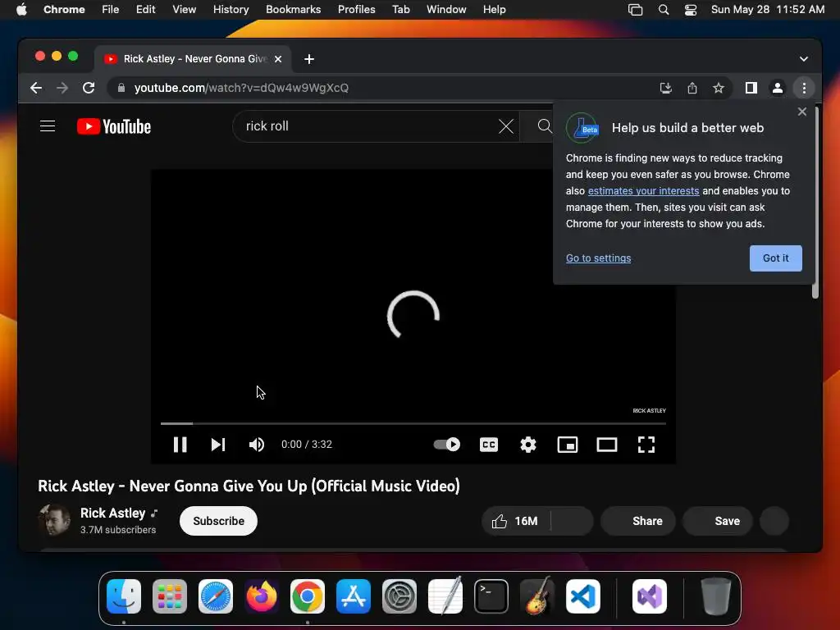Share this page from toolbar
Screen dimensions: 840x630
pos(692,88)
